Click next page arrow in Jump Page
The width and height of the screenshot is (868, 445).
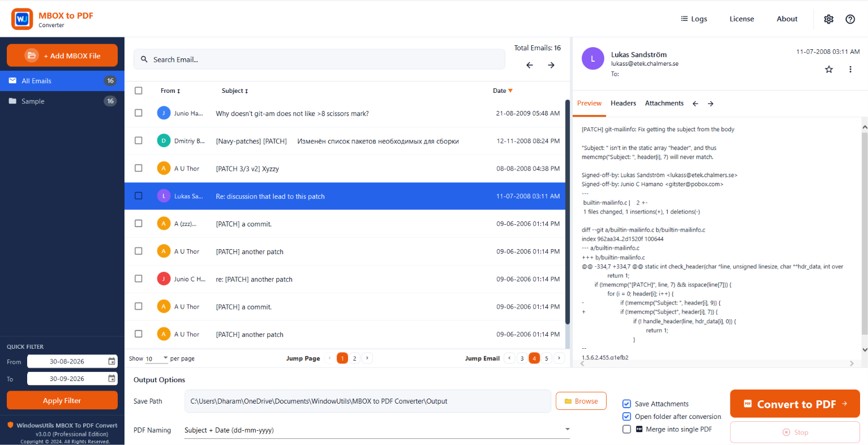pyautogui.click(x=367, y=358)
